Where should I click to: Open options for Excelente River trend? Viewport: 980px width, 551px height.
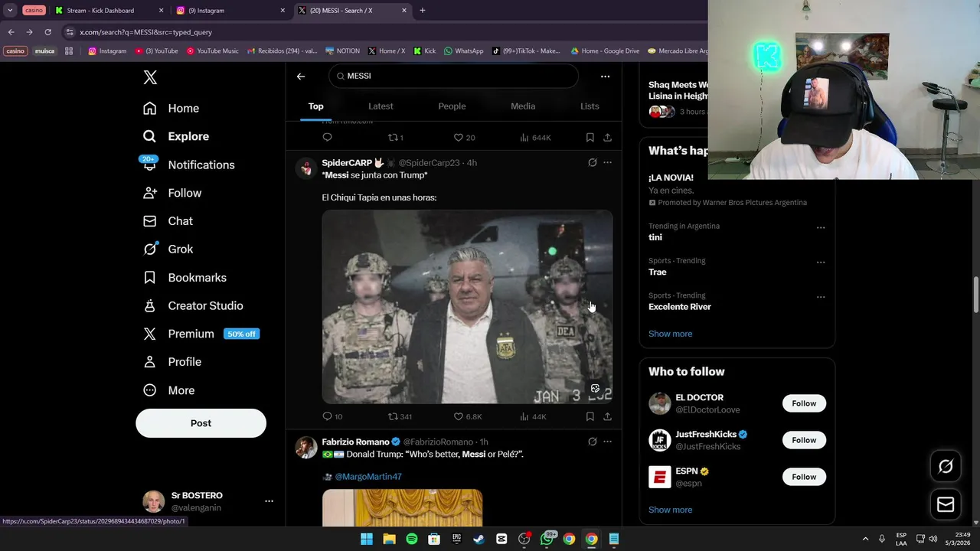pyautogui.click(x=821, y=297)
